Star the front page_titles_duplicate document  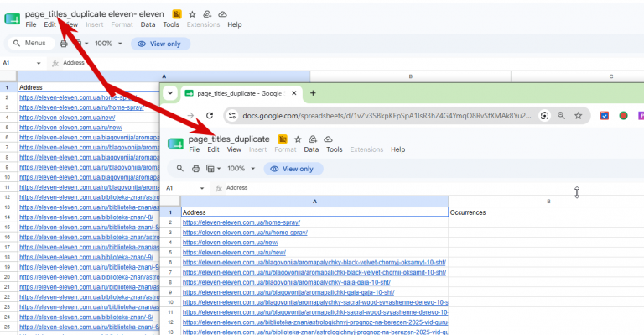point(298,139)
